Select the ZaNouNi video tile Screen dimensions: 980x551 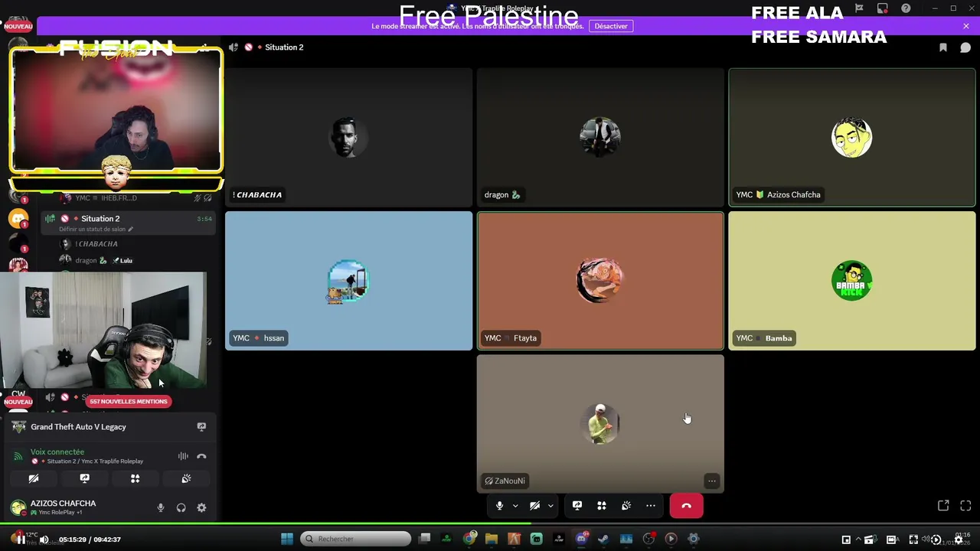(600, 423)
